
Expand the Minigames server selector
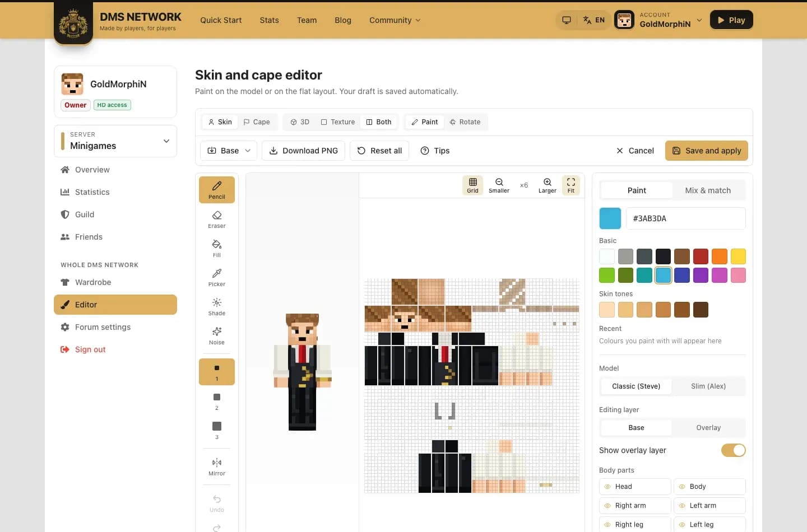115,141
